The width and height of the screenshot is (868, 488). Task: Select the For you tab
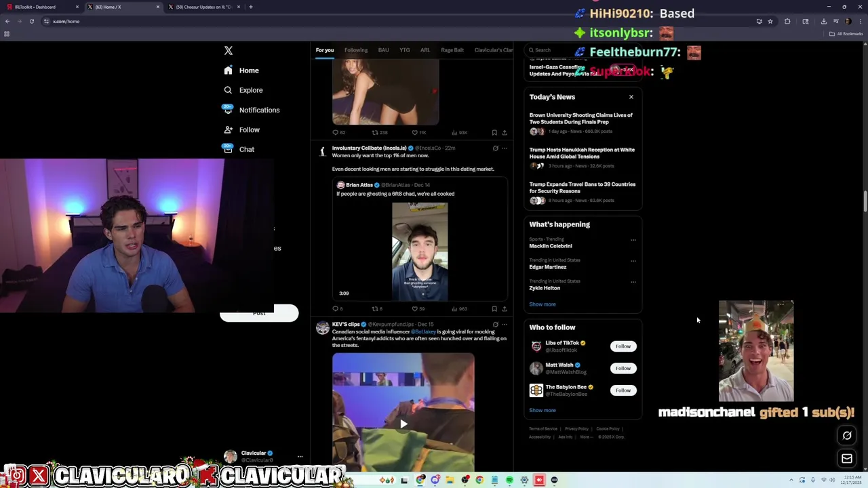(x=325, y=50)
